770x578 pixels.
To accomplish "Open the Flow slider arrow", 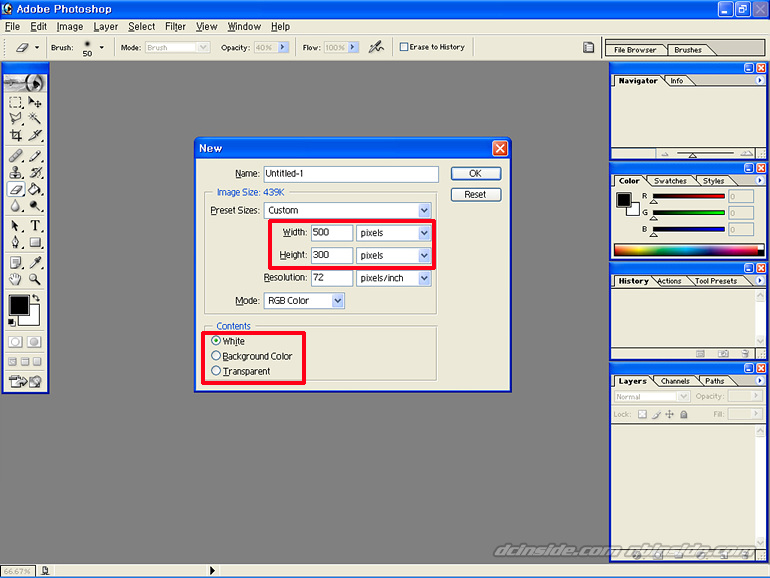I will click(353, 47).
